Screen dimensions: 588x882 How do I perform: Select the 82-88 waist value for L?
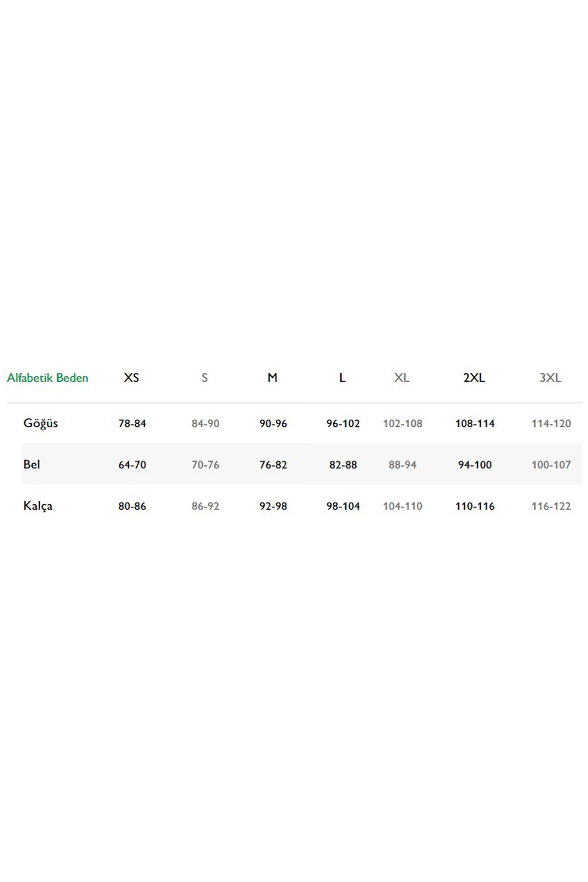(343, 465)
